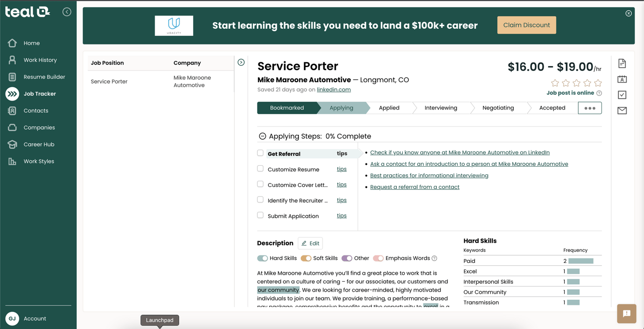Open tips for Customize Cover Letter
Screen dimensions: 644x329
[x=342, y=185]
